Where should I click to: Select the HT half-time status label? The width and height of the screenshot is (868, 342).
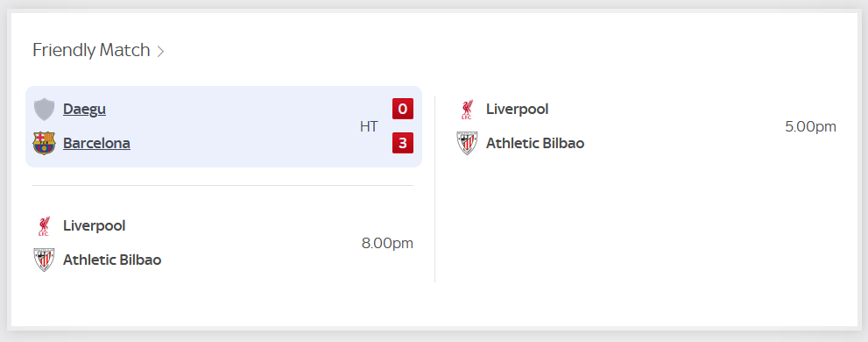pos(369,126)
